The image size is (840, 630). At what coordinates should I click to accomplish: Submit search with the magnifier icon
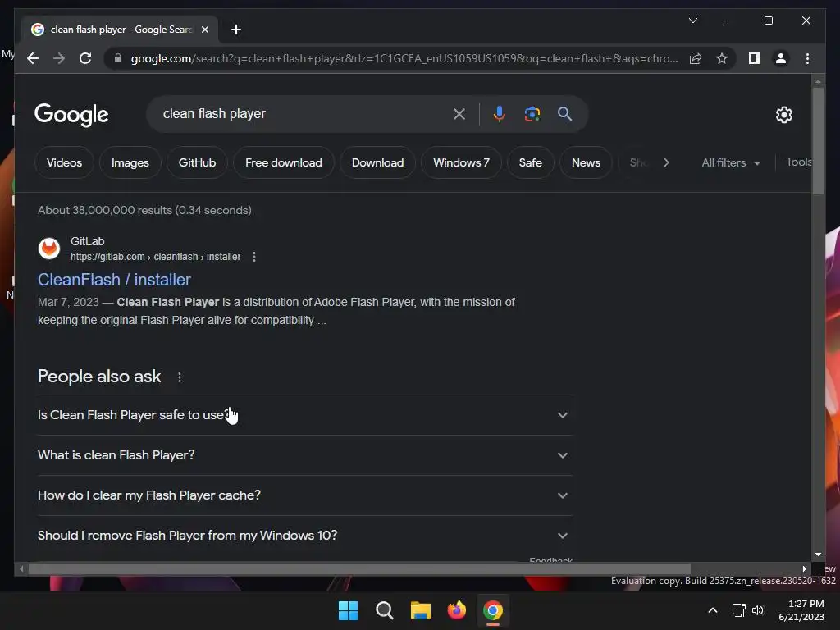(x=564, y=113)
